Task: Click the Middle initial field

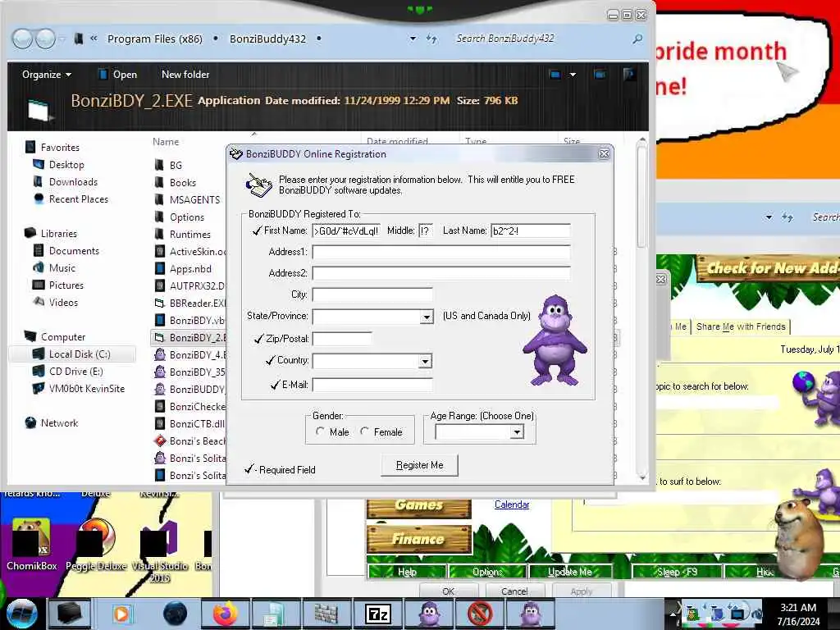Action: click(x=426, y=231)
